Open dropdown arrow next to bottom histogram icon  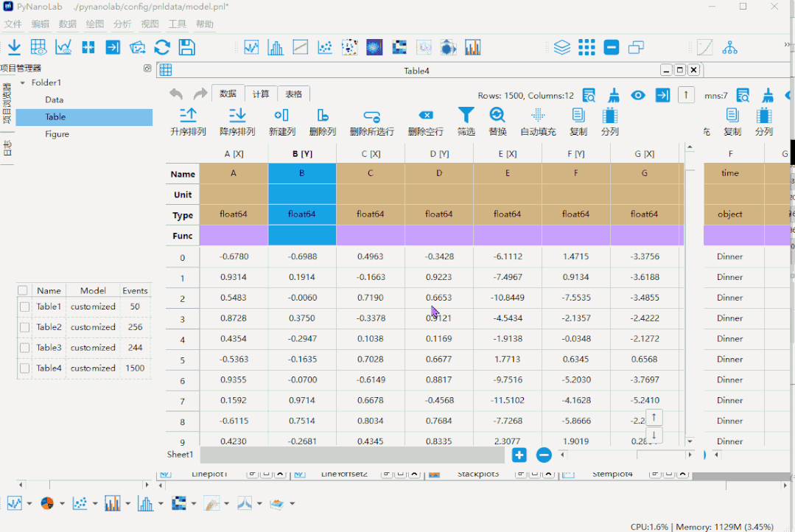[x=161, y=503]
